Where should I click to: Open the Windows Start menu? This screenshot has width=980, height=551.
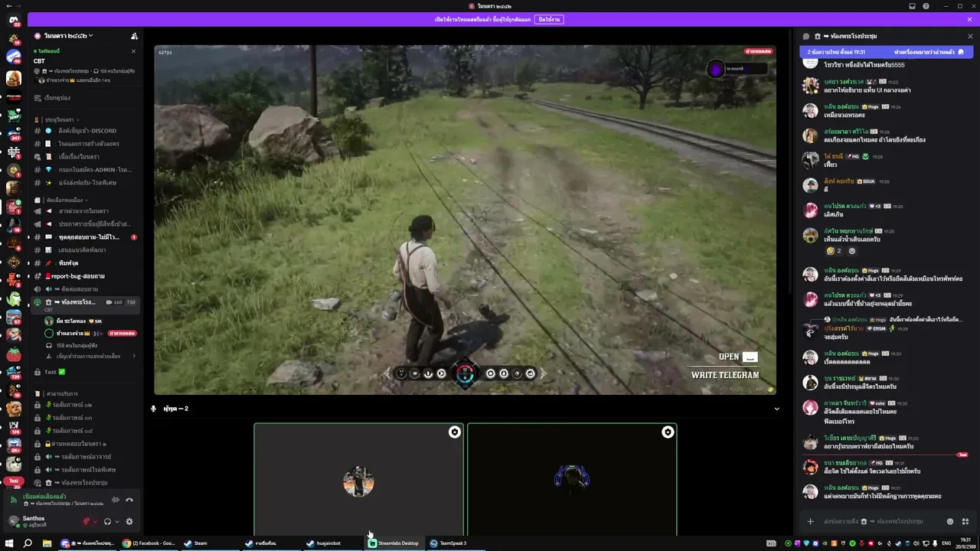point(9,543)
